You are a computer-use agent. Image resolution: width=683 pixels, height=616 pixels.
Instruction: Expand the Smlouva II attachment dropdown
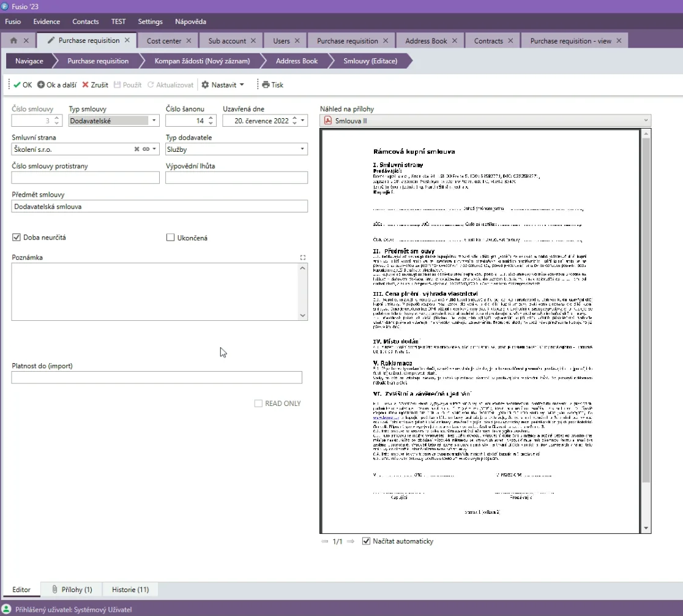click(645, 121)
